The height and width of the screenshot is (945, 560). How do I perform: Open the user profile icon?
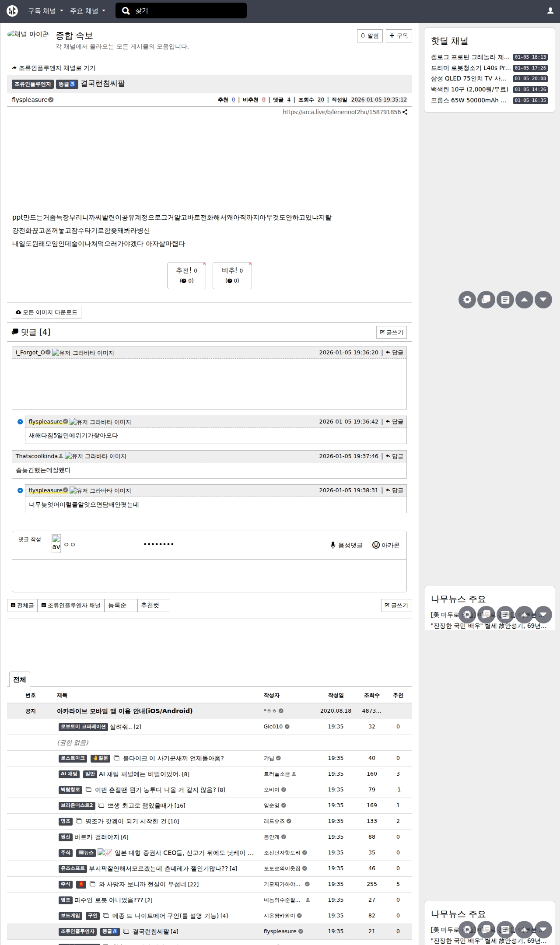pyautogui.click(x=550, y=11)
